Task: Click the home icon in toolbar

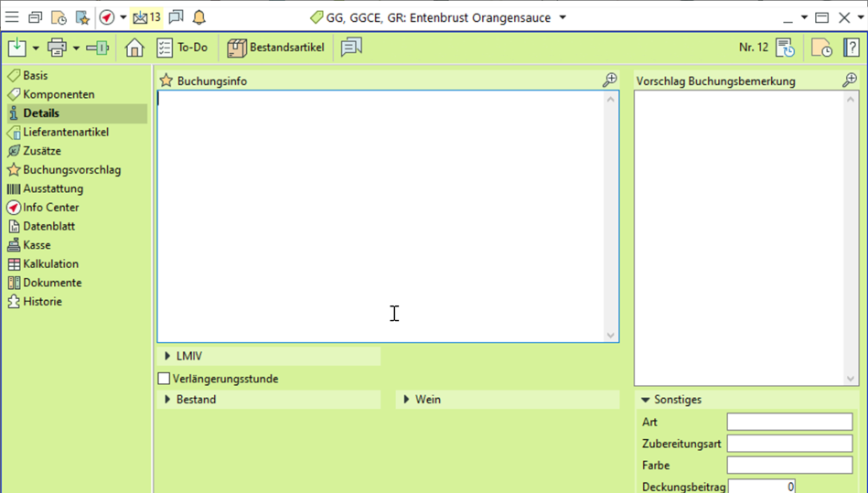Action: coord(134,48)
